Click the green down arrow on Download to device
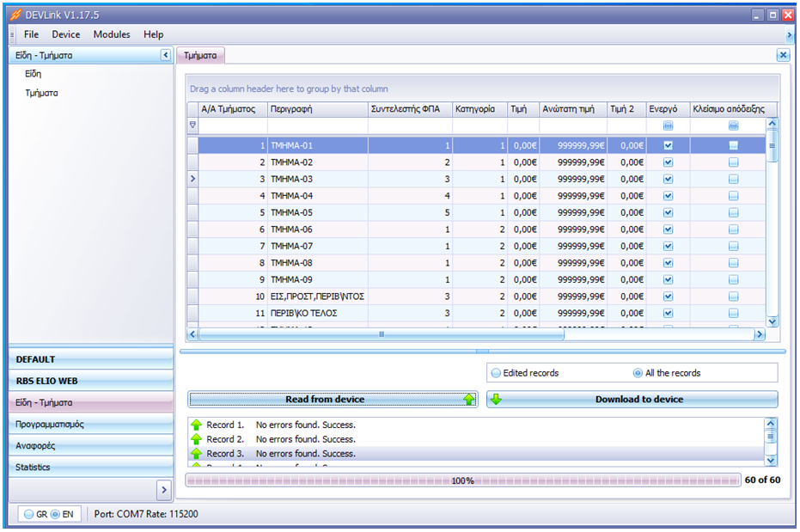This screenshot has height=532, width=800. tap(496, 399)
